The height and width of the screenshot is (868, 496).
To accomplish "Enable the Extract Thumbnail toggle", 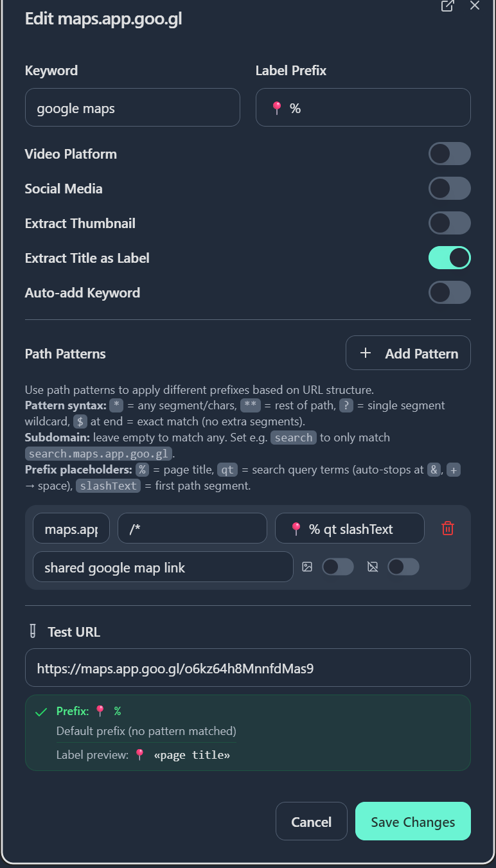I will (450, 224).
